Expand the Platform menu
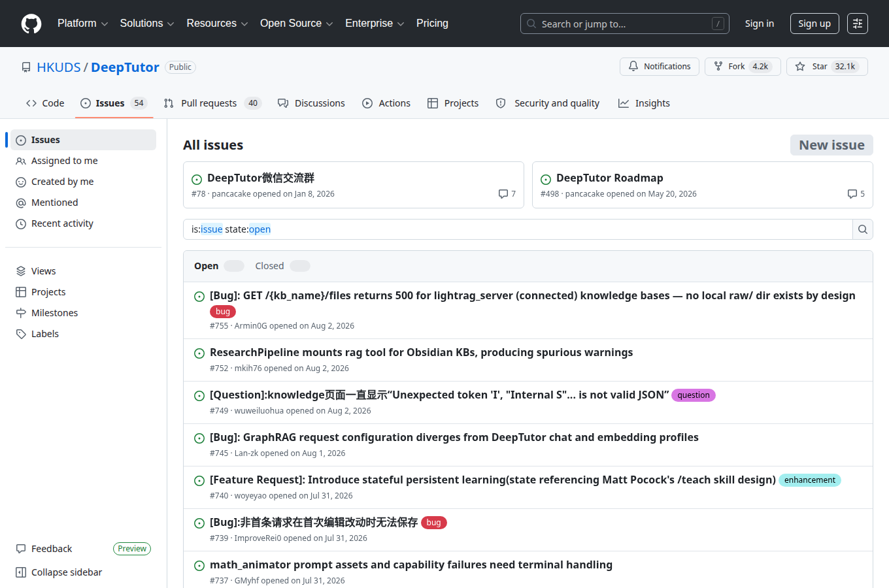This screenshot has height=588, width=889. tap(82, 24)
